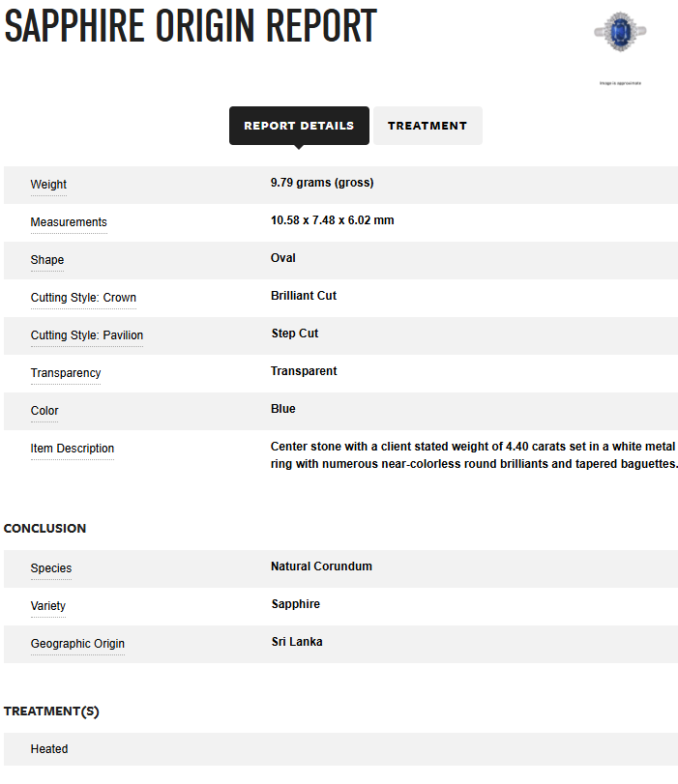The height and width of the screenshot is (784, 678).
Task: Click the Weight term label
Action: pos(48,185)
